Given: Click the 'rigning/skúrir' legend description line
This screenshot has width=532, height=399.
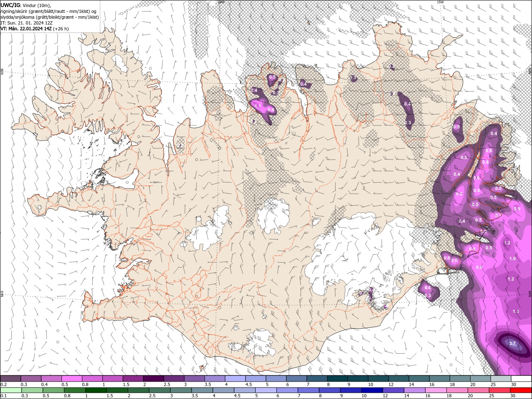Looking at the screenshot, I should [x=49, y=11].
